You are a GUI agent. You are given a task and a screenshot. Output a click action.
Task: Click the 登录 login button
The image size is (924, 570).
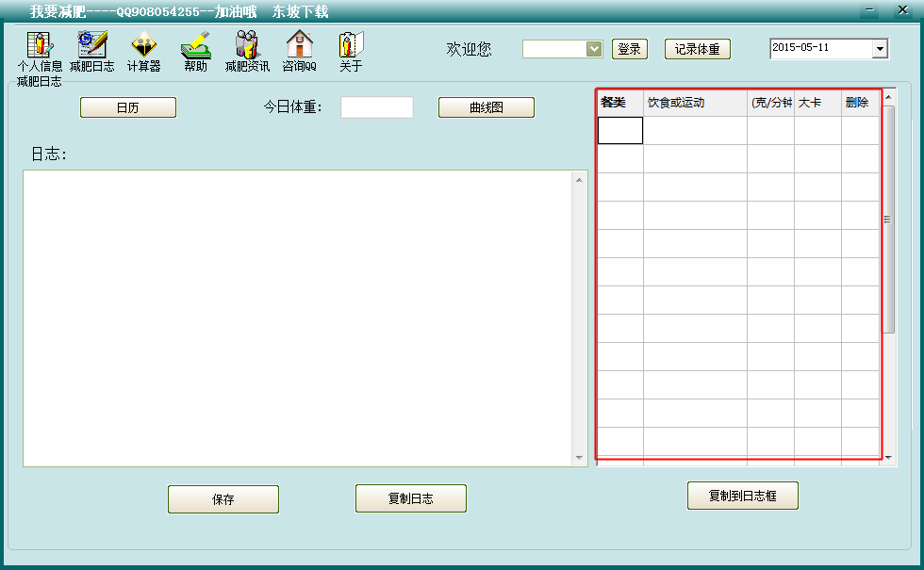630,49
